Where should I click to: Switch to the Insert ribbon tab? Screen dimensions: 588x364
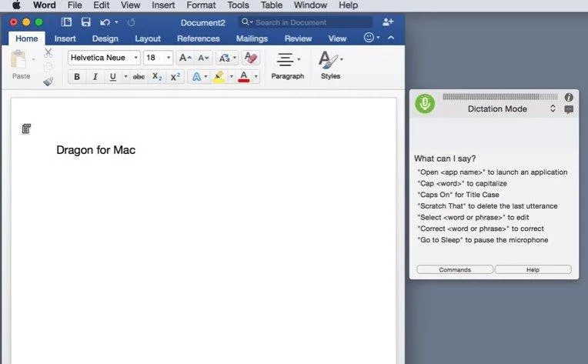coord(65,38)
